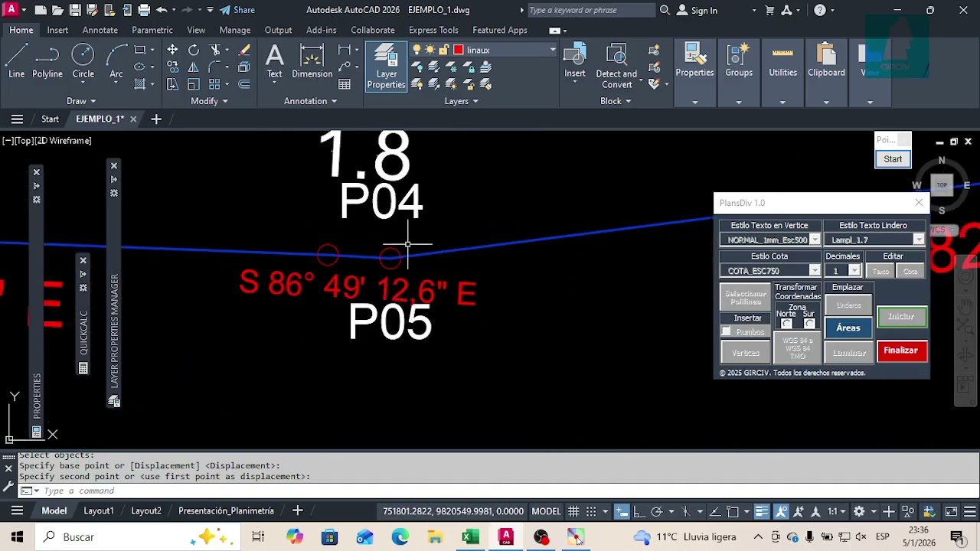
Task: Click the Table tool in Annotation
Action: click(x=345, y=84)
